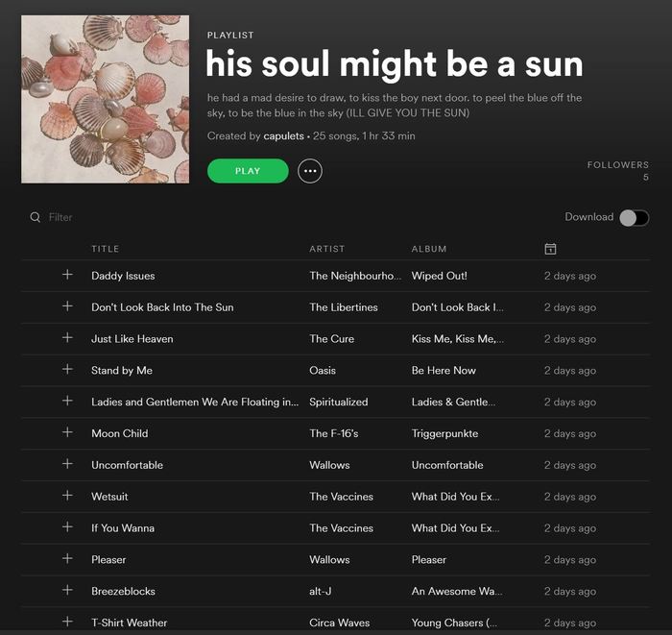Screen dimensions: 672x635
Task: Add Just Like Heaven with plus icon
Action: coord(67,338)
